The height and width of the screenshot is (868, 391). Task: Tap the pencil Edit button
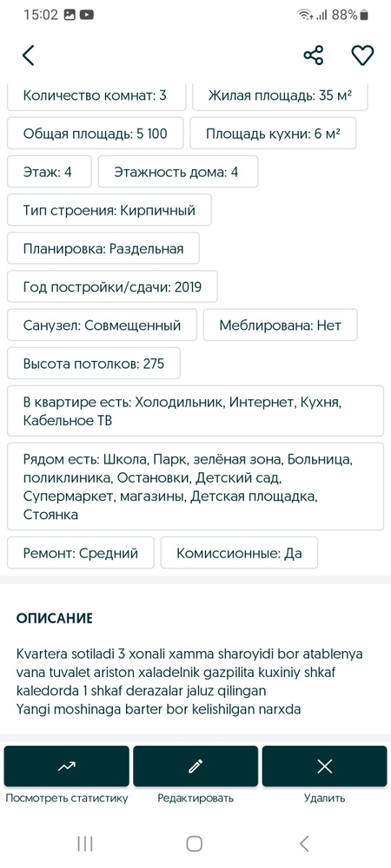point(195,766)
